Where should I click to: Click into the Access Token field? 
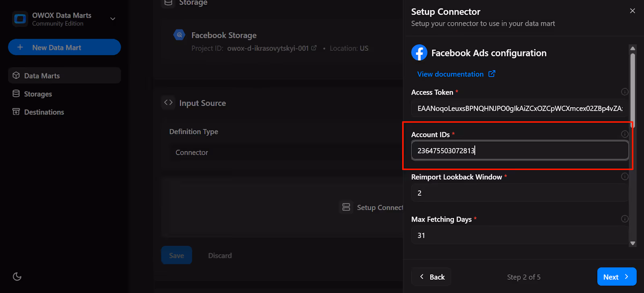(520, 108)
